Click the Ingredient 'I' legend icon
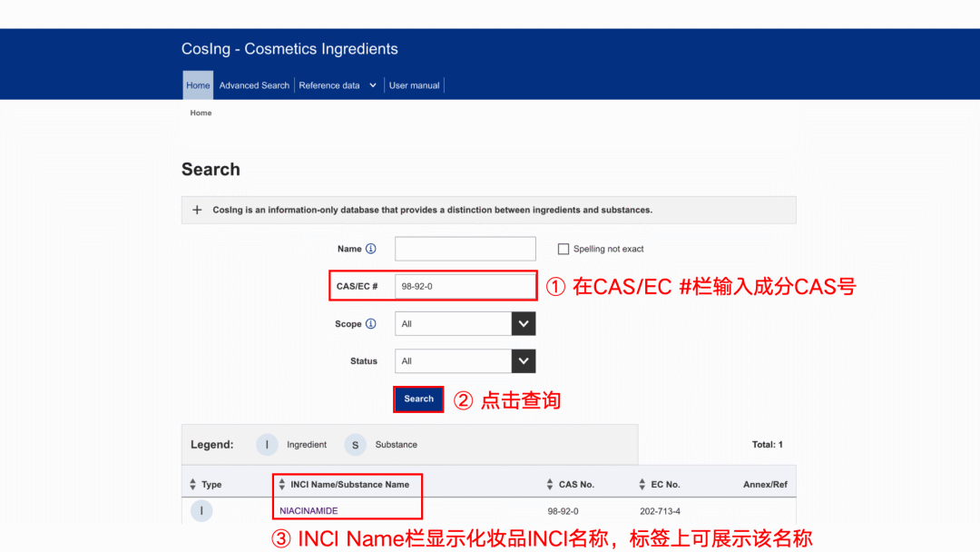 click(266, 444)
